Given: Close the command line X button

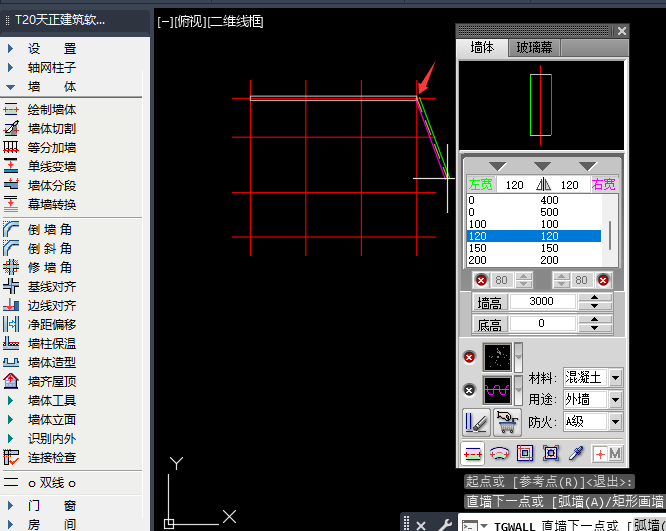Looking at the screenshot, I should tap(420, 525).
